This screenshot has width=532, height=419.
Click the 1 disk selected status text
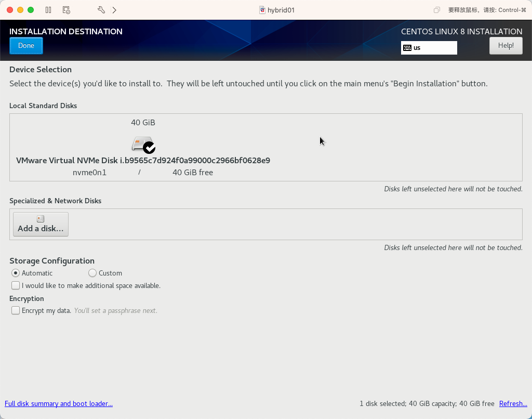(427, 403)
